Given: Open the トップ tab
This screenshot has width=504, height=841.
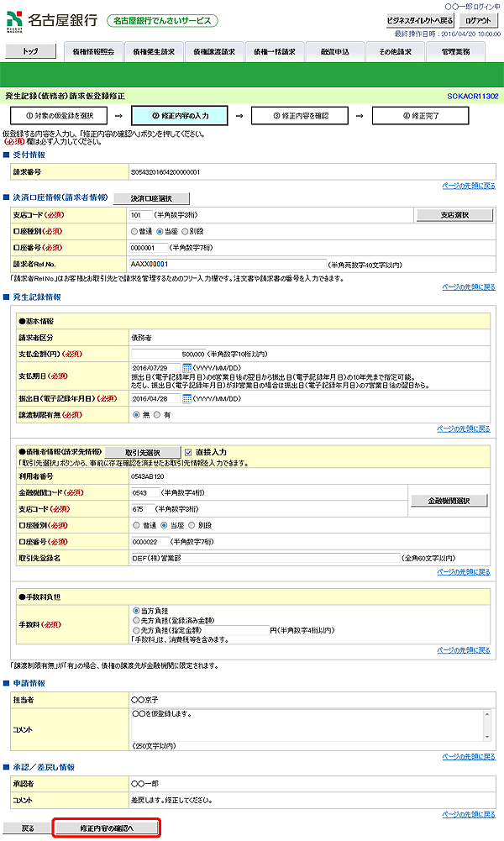Looking at the screenshot, I should click(30, 51).
